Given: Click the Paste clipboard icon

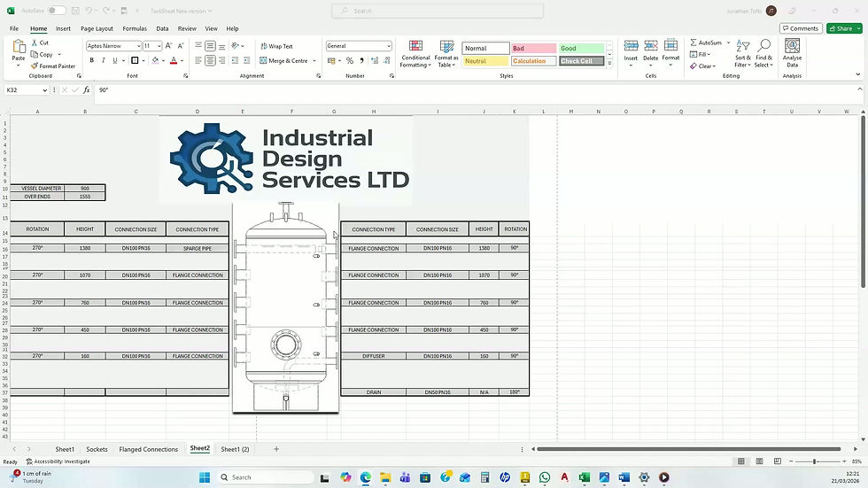Looking at the screenshot, I should [x=19, y=47].
